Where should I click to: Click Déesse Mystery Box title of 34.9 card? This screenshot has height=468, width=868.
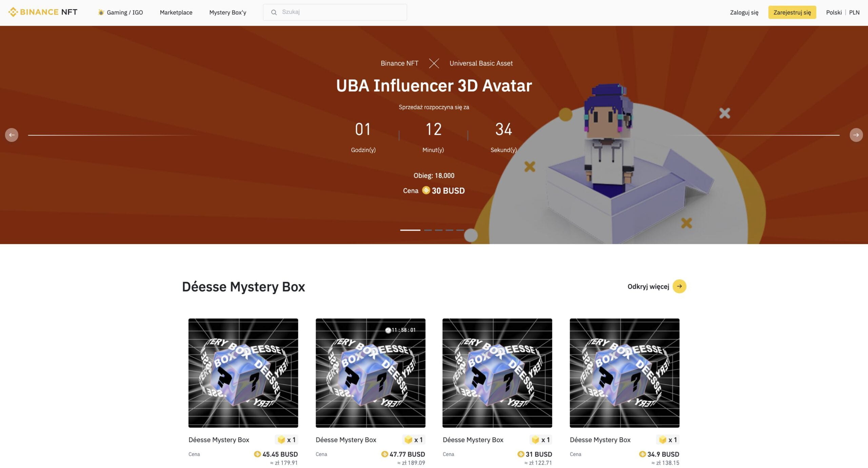pos(600,440)
